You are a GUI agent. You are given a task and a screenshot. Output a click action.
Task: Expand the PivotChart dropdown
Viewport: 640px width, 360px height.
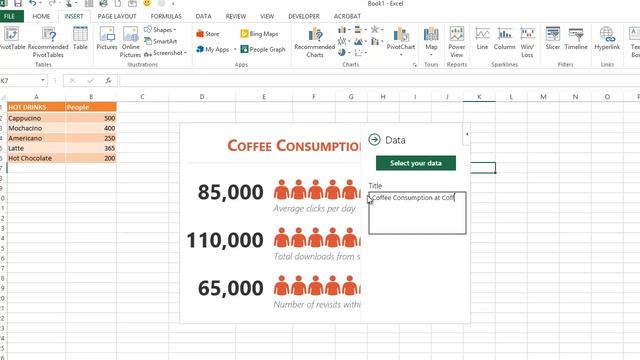coord(401,55)
